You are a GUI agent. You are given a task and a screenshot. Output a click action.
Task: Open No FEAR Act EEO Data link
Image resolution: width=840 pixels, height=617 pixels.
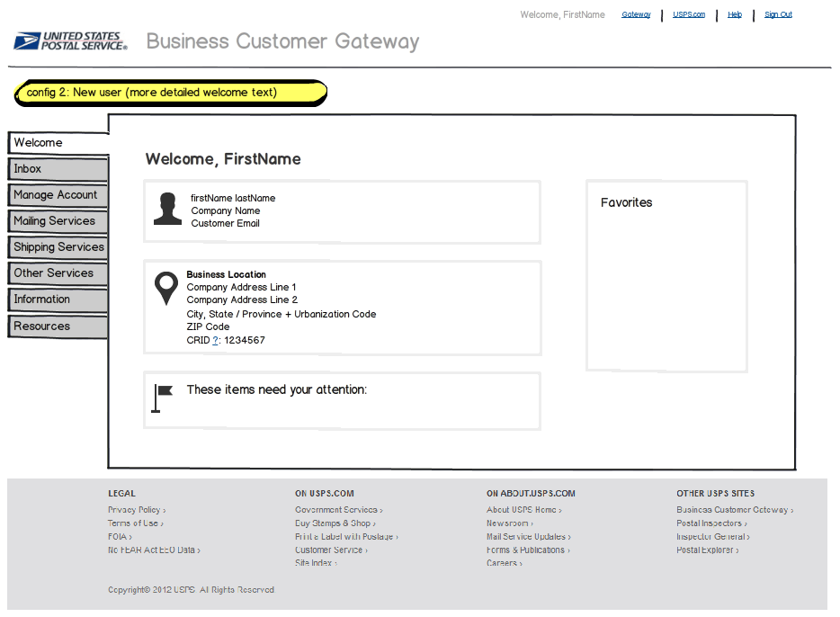pyautogui.click(x=155, y=550)
